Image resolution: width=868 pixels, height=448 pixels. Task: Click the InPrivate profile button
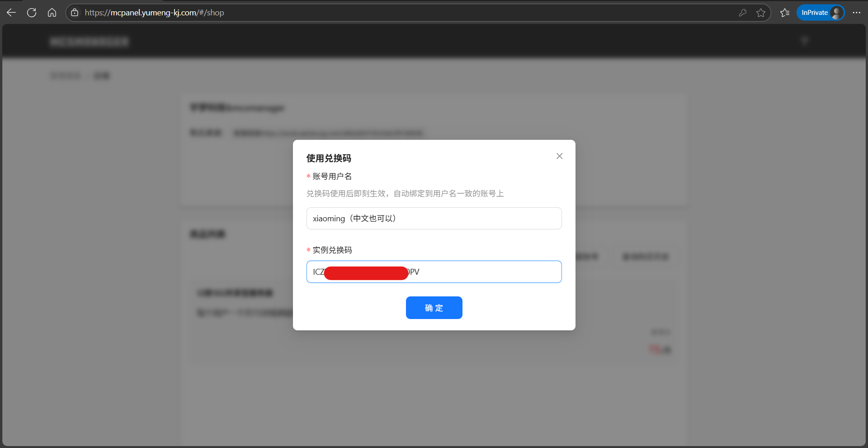tap(820, 13)
